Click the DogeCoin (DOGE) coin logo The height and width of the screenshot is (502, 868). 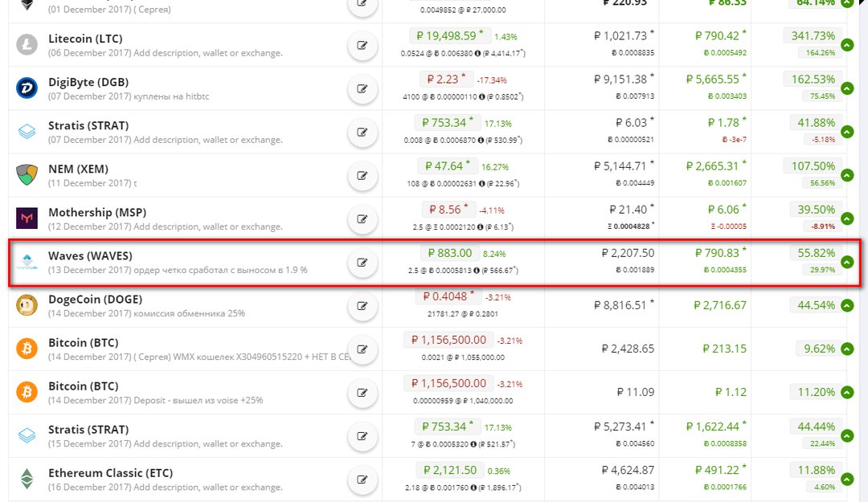[x=27, y=305]
